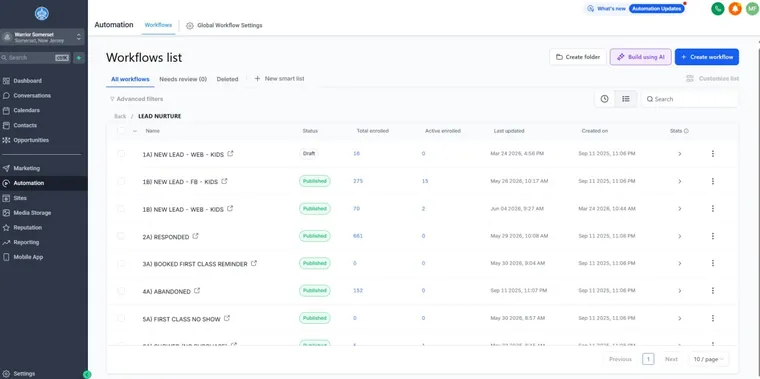This screenshot has width=760, height=379.
Task: Check the 1B) NEW LEAD - FB - KIDS row
Action: (x=121, y=181)
